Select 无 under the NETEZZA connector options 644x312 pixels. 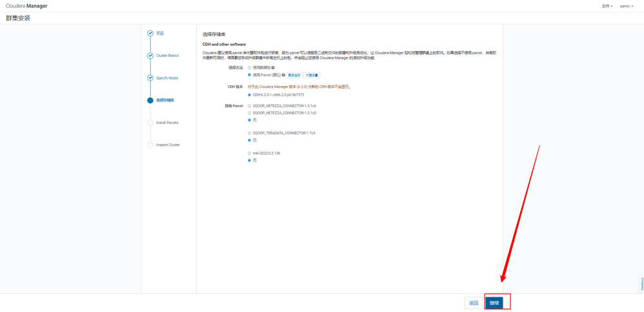click(x=249, y=120)
